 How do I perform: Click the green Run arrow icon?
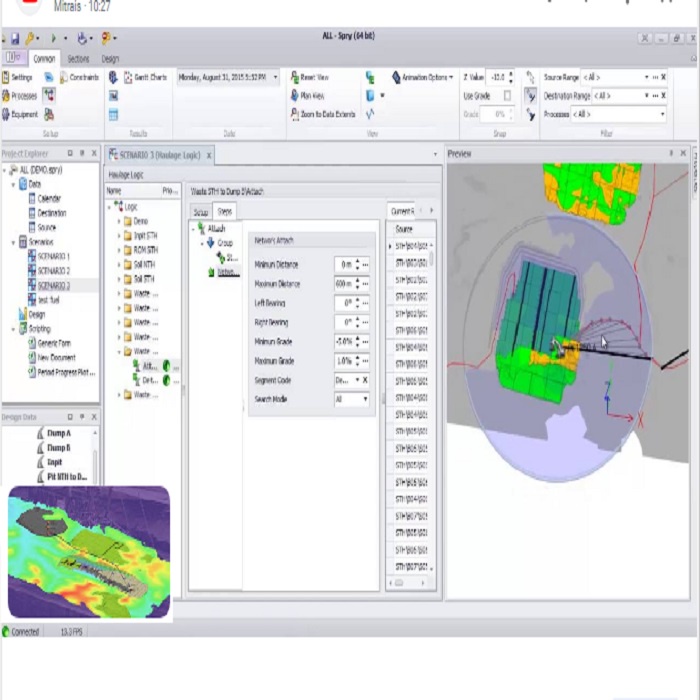tap(54, 38)
